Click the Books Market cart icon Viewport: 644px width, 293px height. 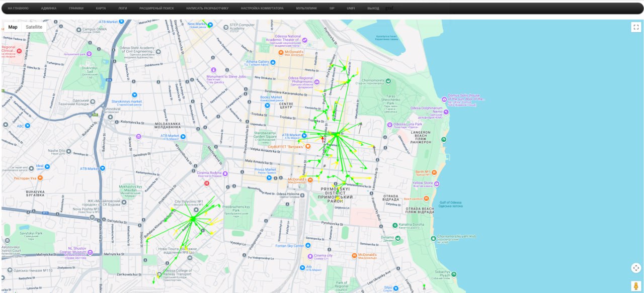pyautogui.click(x=268, y=106)
